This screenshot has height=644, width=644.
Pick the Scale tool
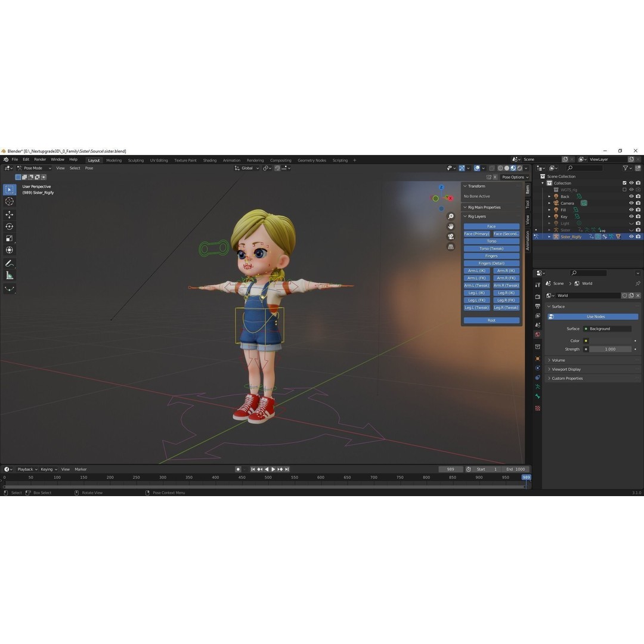click(10, 238)
